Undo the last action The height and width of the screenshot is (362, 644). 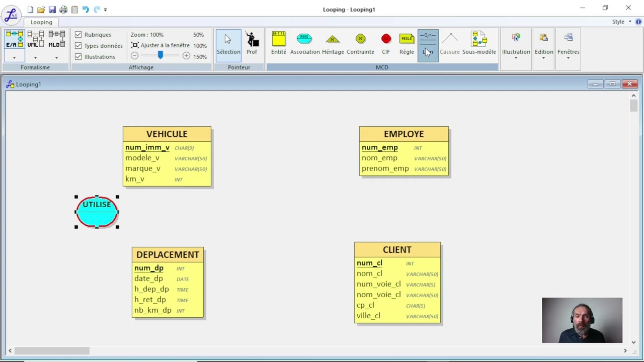pos(86,10)
